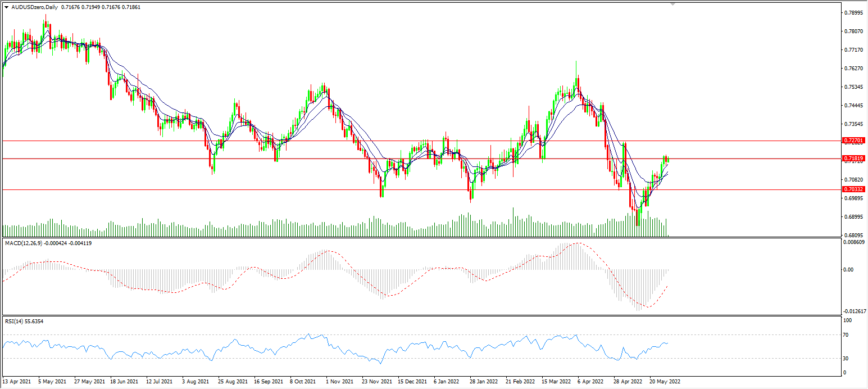Click the 20 May 2022 date label

(x=665, y=381)
